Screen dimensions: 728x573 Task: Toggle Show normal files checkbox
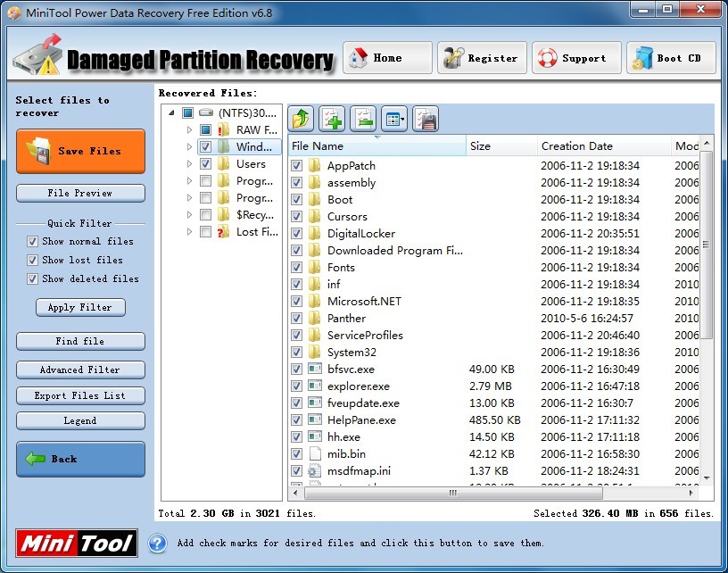tap(32, 242)
